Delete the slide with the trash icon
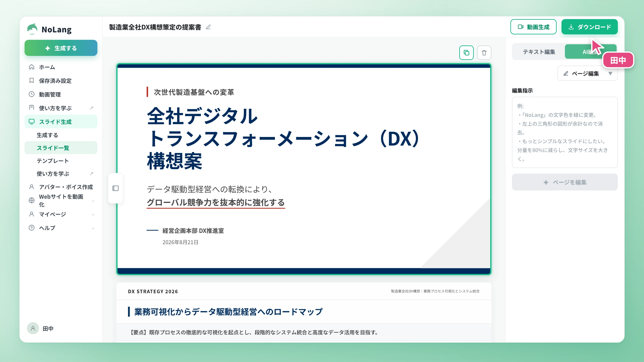The height and width of the screenshot is (362, 644). [x=484, y=53]
